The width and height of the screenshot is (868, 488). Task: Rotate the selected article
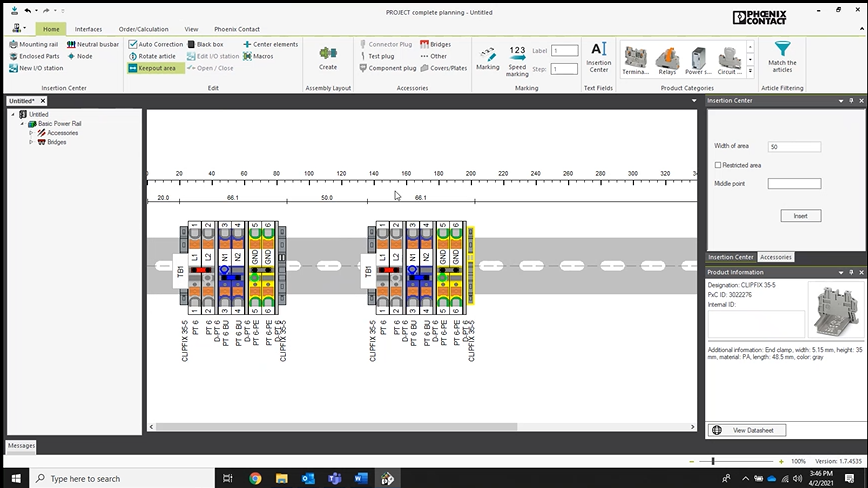pyautogui.click(x=152, y=56)
